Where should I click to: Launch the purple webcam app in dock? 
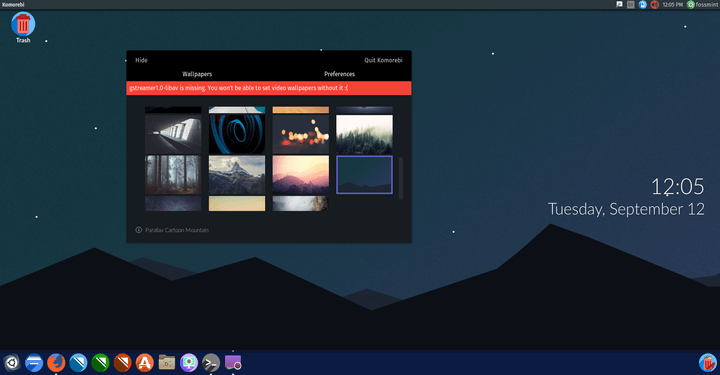[189, 363]
